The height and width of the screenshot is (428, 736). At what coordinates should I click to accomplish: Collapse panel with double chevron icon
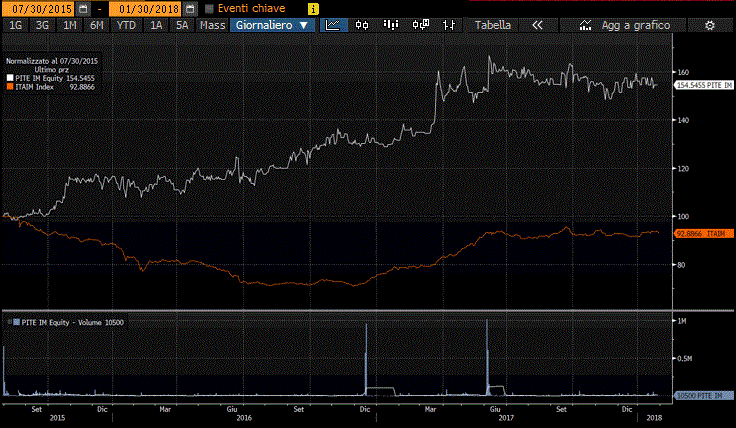[x=537, y=25]
